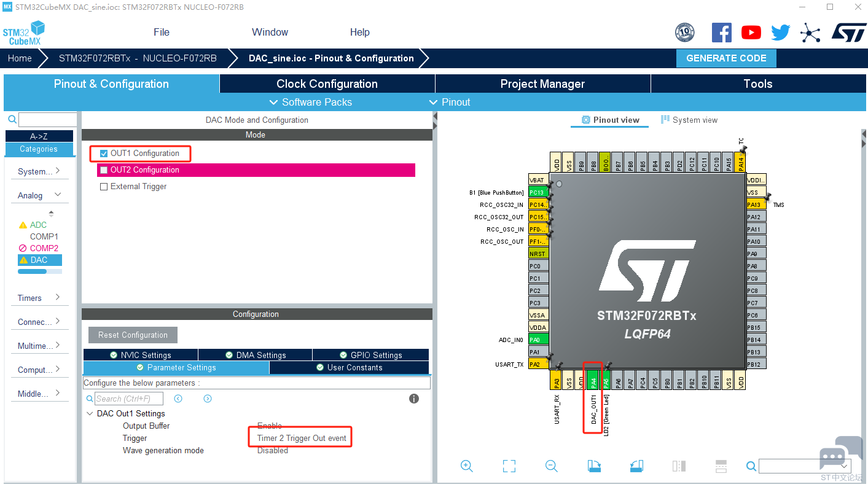Image resolution: width=868 pixels, height=487 pixels.
Task: Switch to Clock Configuration tab
Action: 327,84
